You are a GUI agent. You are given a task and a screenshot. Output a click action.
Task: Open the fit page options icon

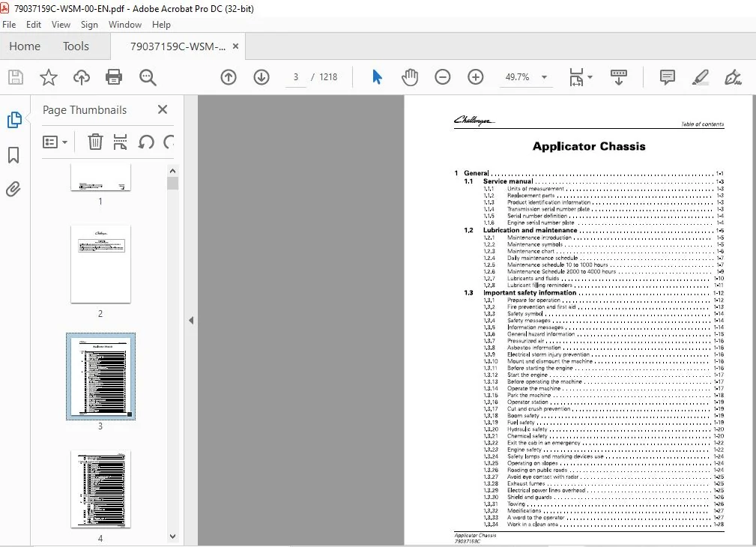(x=576, y=77)
